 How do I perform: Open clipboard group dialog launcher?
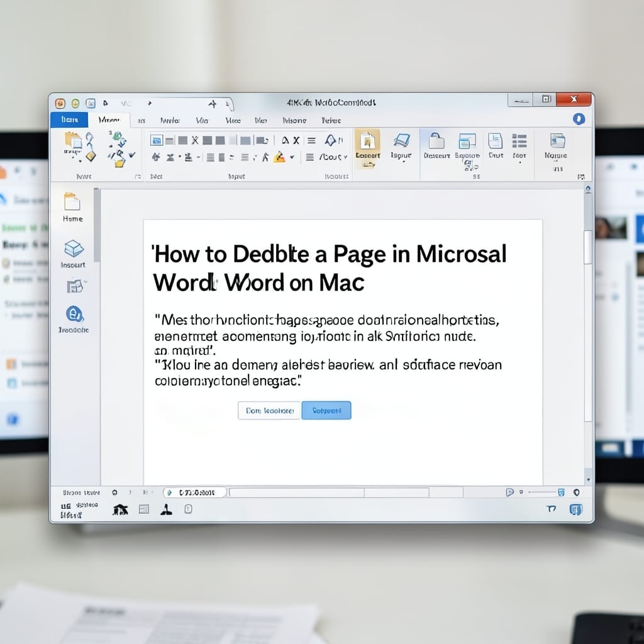tap(138, 177)
